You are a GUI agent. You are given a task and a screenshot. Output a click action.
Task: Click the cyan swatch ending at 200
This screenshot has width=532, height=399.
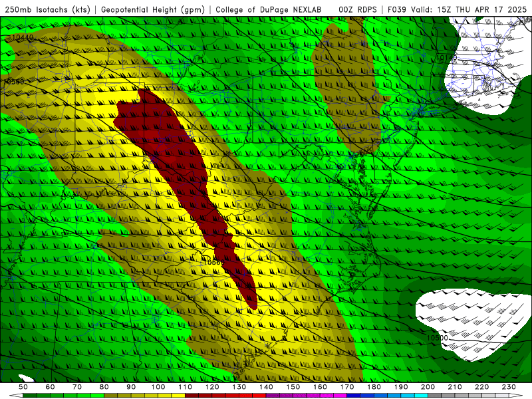pyautogui.click(x=421, y=396)
